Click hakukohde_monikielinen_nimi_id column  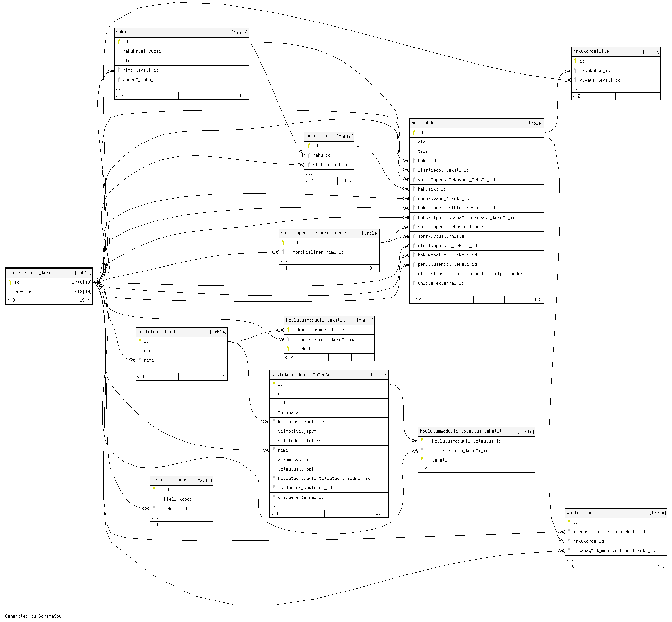point(476,208)
